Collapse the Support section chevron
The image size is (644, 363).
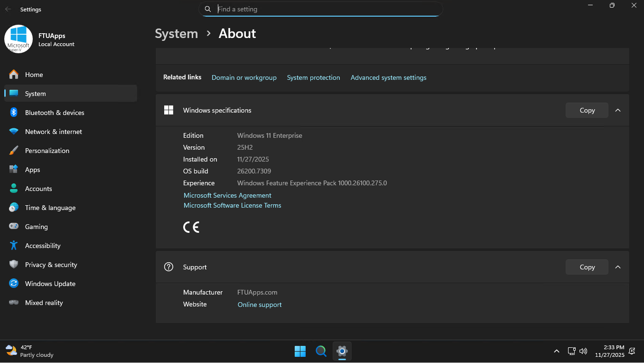click(617, 267)
